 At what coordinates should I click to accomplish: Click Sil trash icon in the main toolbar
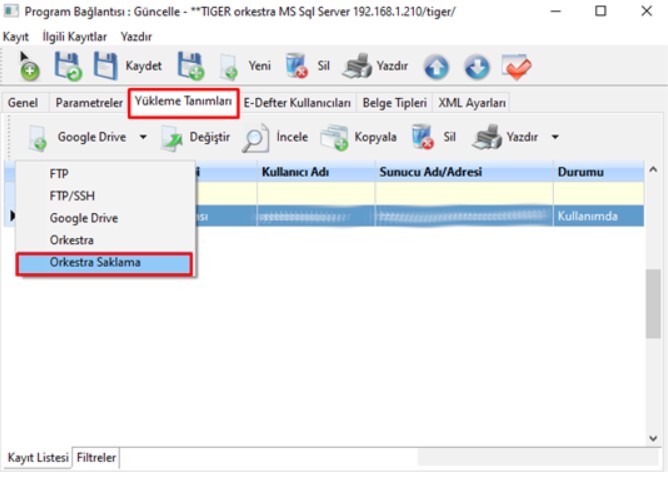coord(298,67)
